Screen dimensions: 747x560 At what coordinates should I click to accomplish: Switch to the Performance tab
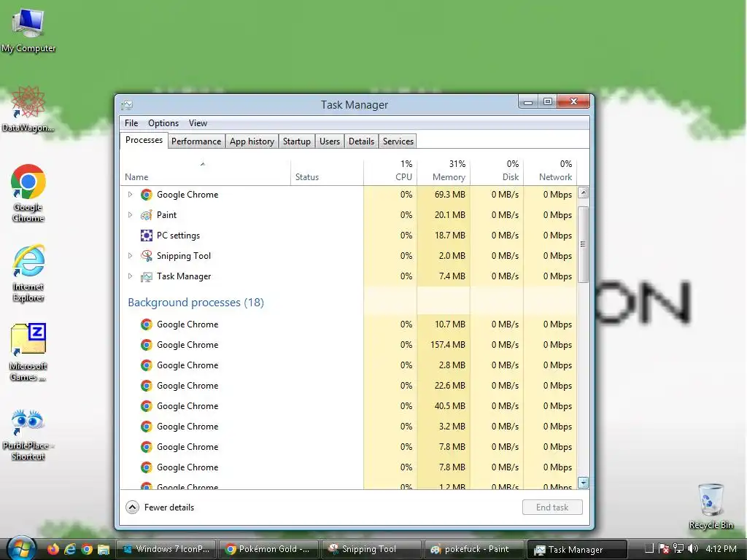[196, 141]
